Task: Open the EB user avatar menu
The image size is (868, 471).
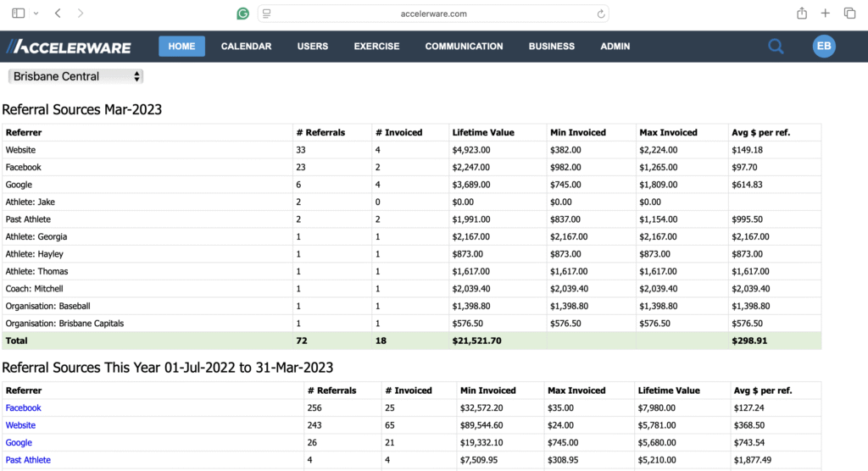Action: tap(824, 47)
